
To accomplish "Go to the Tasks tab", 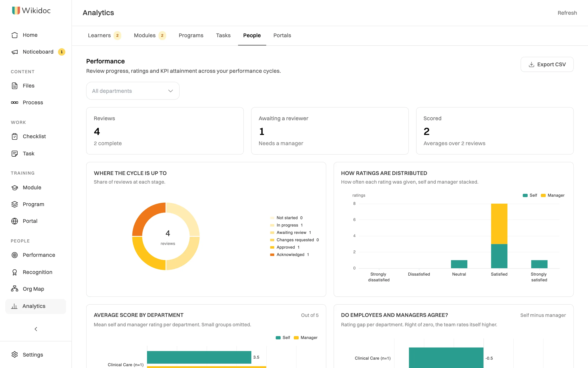I will (x=223, y=36).
